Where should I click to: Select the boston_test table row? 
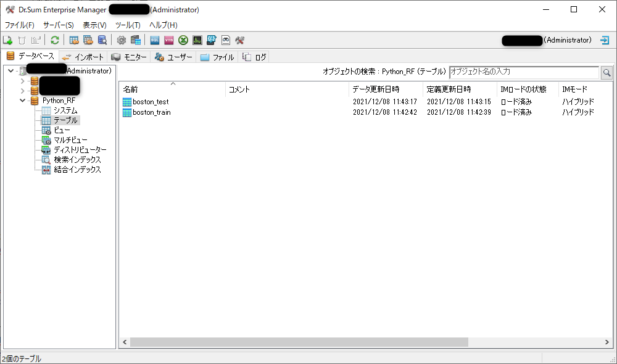coord(365,102)
